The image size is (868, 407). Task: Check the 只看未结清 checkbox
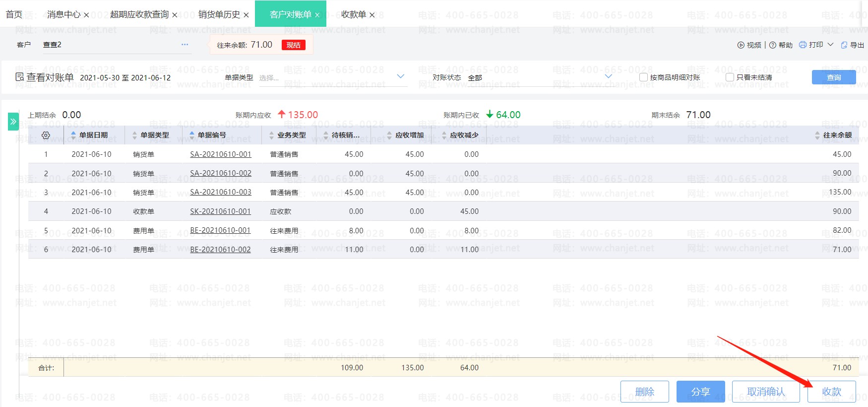(730, 77)
